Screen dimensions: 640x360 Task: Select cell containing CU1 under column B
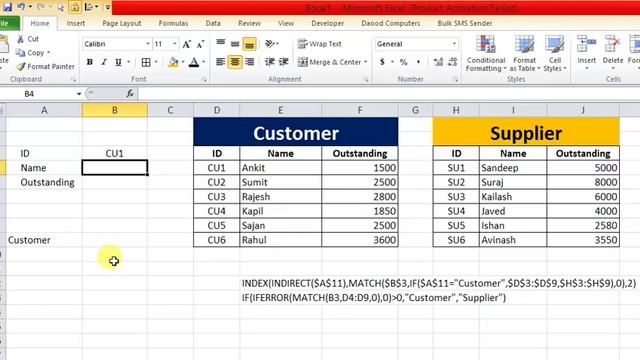[x=115, y=153]
